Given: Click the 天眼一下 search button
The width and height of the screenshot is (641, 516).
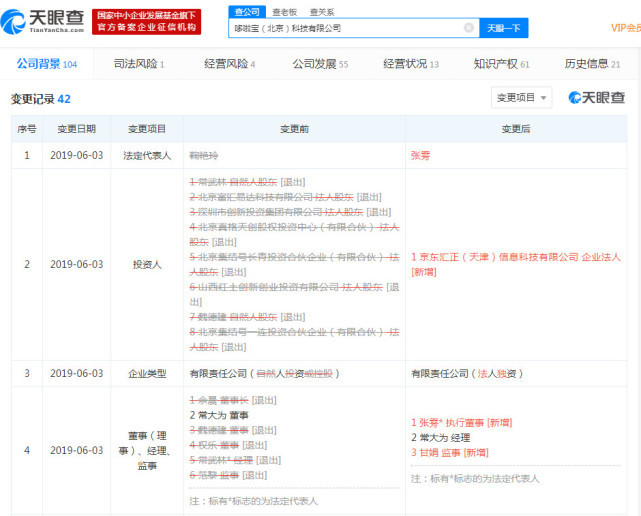Looking at the screenshot, I should click(504, 28).
